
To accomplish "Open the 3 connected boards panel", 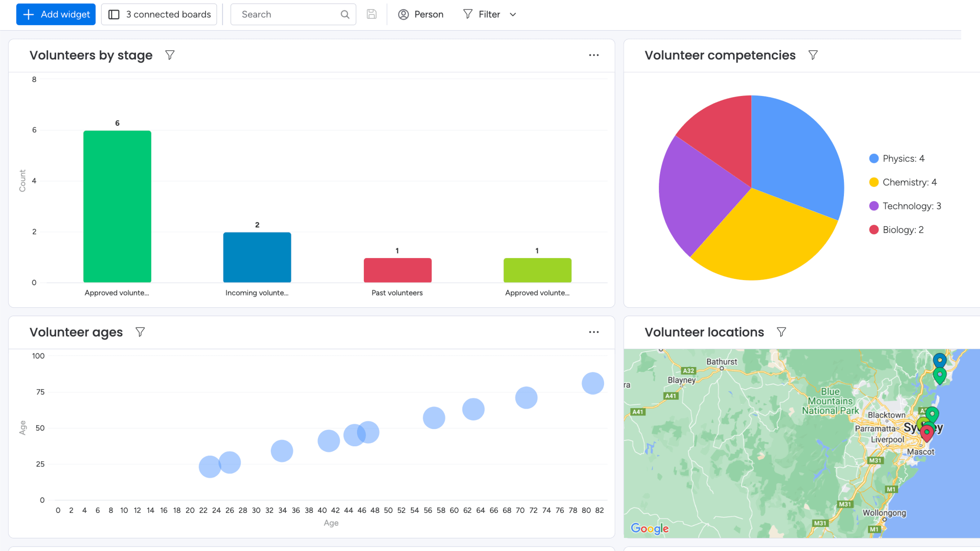I will click(x=159, y=15).
